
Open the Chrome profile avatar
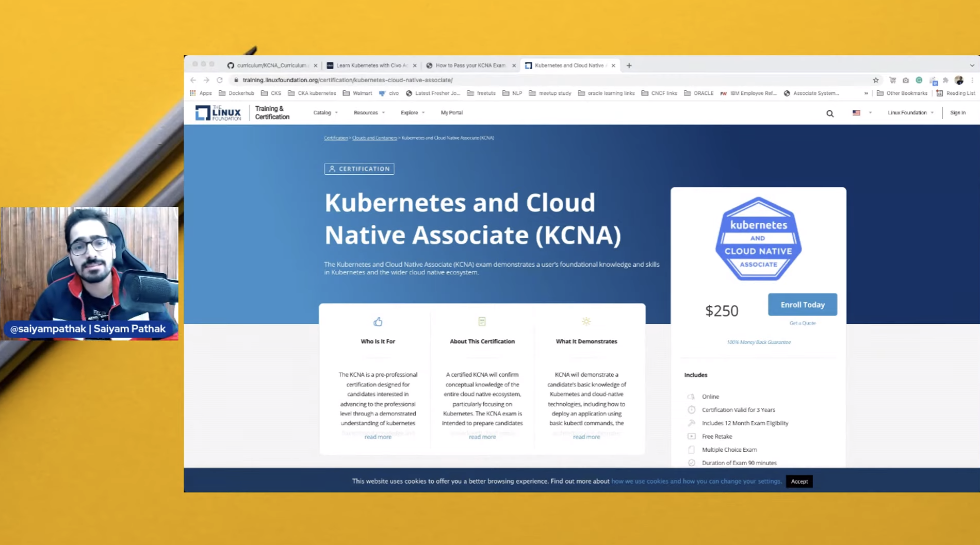959,80
